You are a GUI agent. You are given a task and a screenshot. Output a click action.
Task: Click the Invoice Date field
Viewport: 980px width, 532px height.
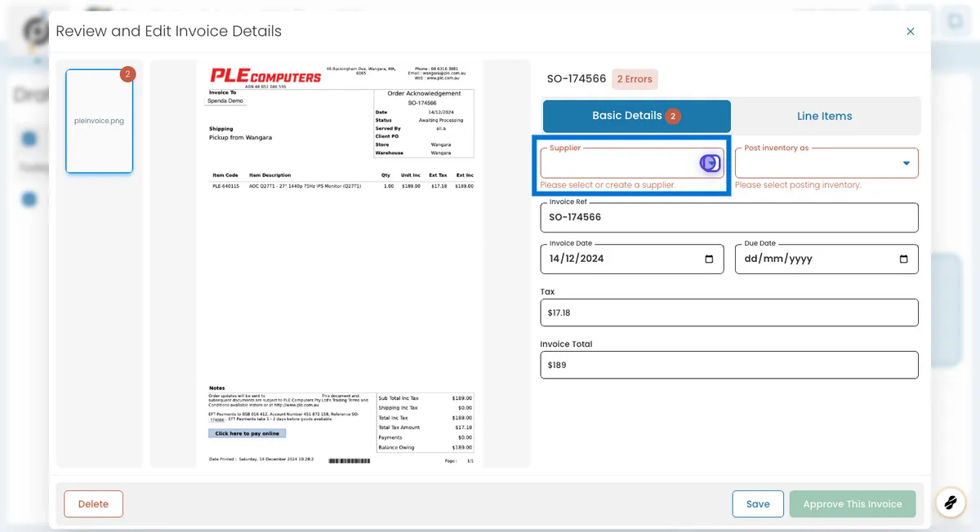[632, 259]
